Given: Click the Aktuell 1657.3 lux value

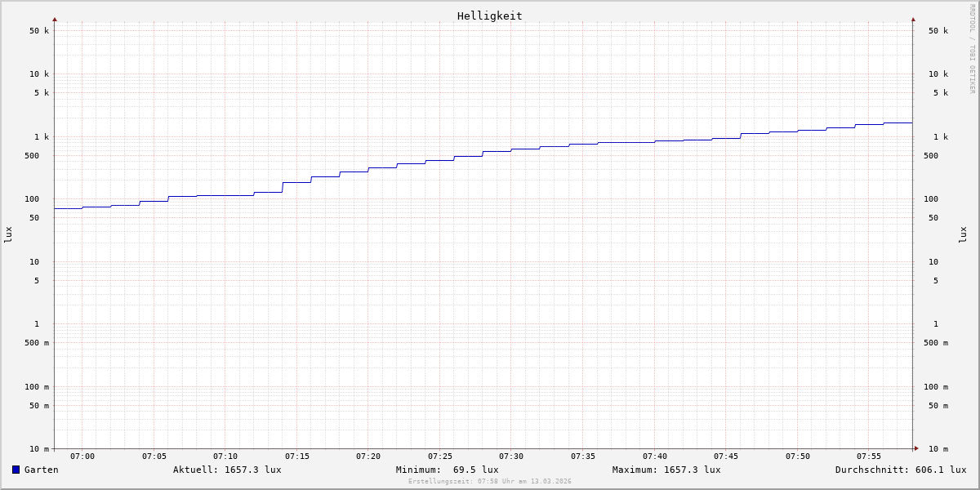Looking at the screenshot, I should point(227,470).
